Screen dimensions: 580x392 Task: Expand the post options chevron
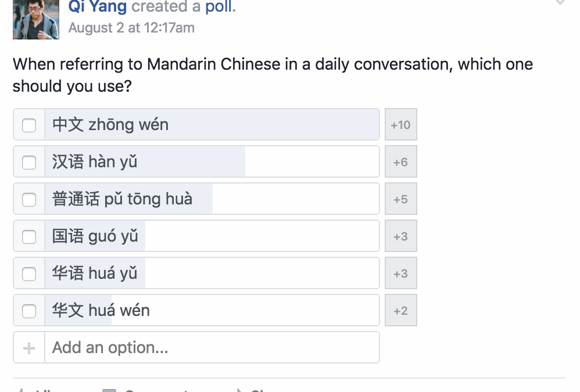[560, 2]
